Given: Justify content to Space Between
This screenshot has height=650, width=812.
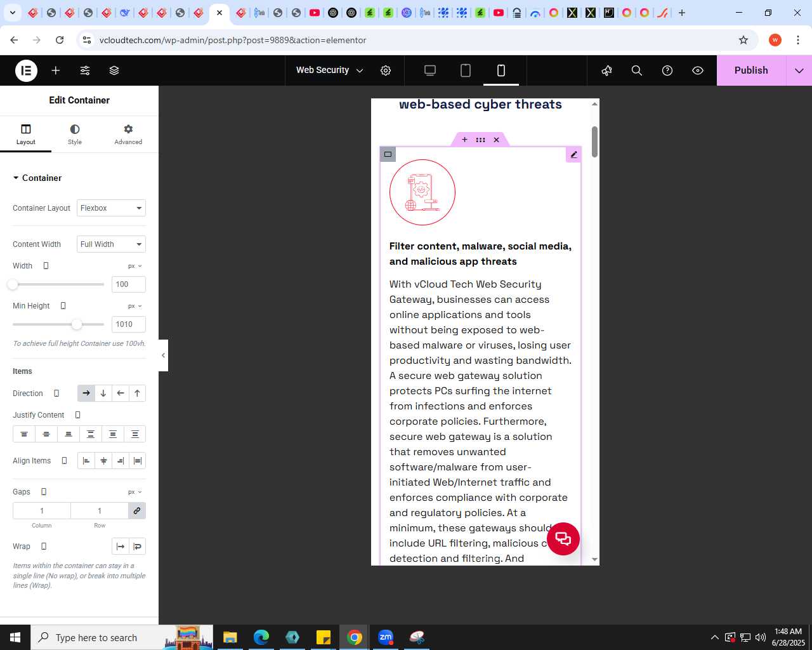Looking at the screenshot, I should [x=91, y=434].
